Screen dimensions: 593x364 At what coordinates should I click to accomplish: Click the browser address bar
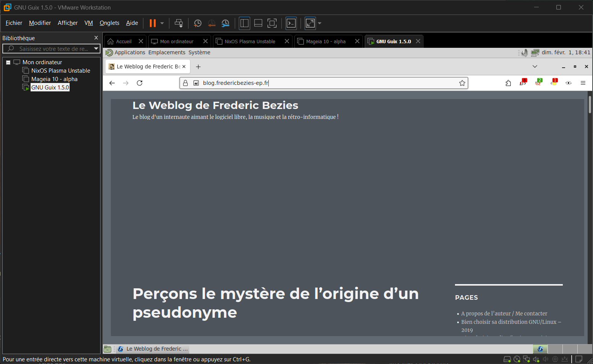coord(325,83)
